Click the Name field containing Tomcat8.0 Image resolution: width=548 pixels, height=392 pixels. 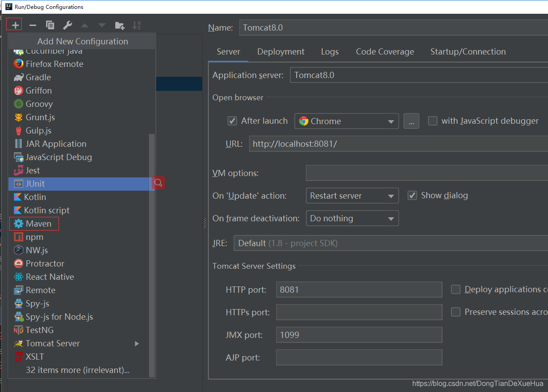(394, 27)
